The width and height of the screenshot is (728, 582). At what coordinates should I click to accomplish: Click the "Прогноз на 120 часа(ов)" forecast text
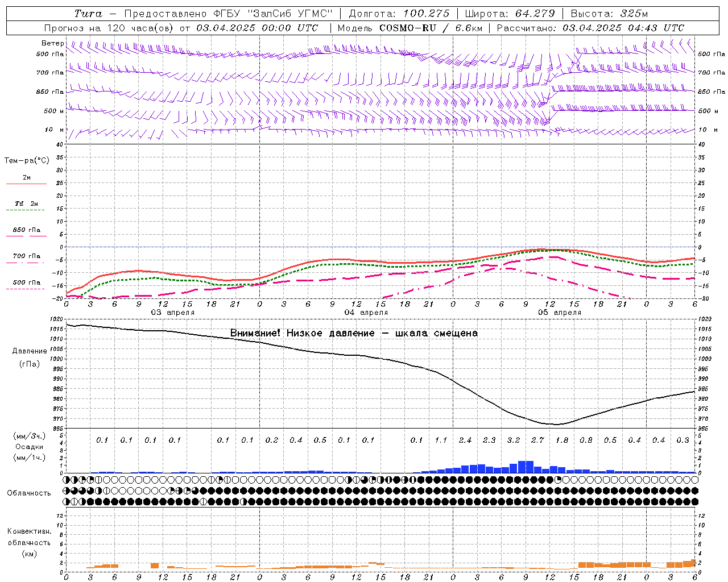click(109, 28)
